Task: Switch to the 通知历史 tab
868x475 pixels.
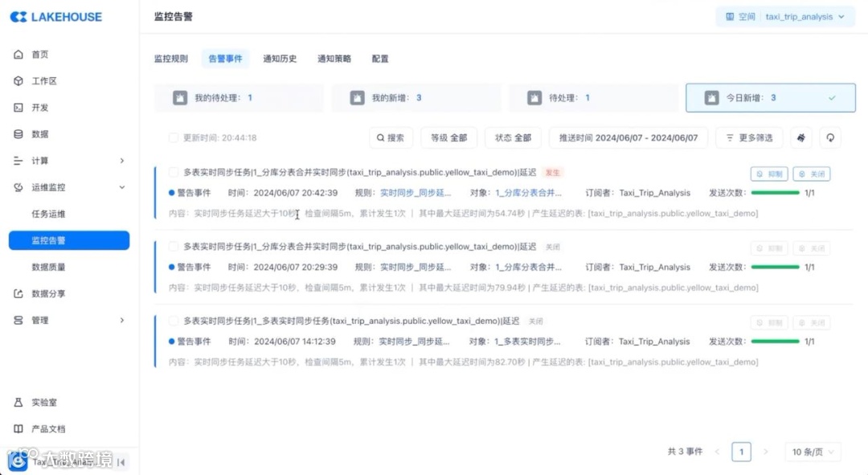Action: click(x=280, y=59)
